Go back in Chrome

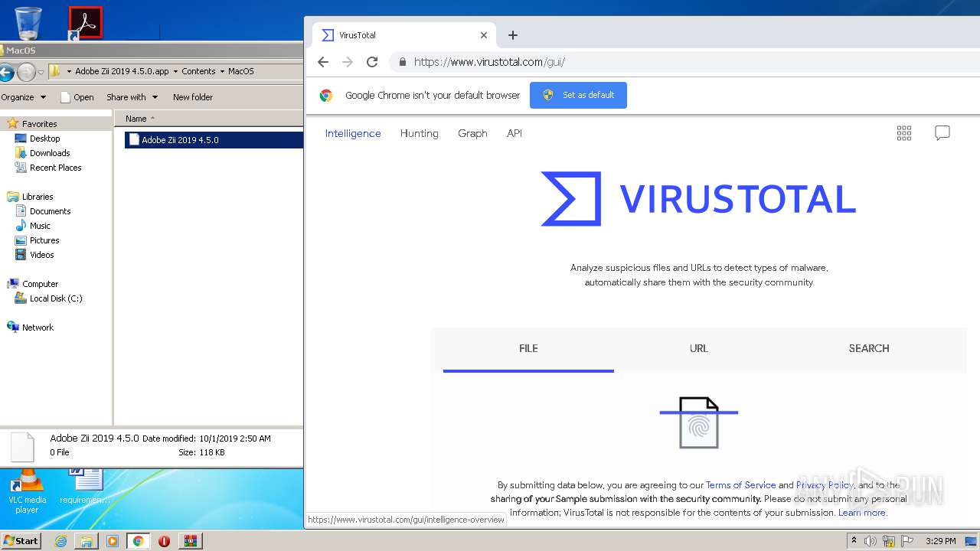pyautogui.click(x=323, y=62)
